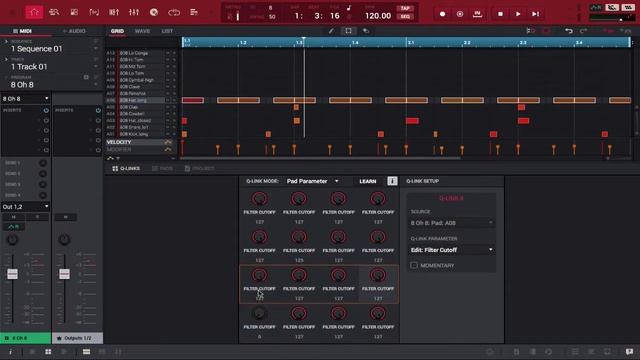Click the Outputs 1/2 channel volume fader

coord(64,274)
